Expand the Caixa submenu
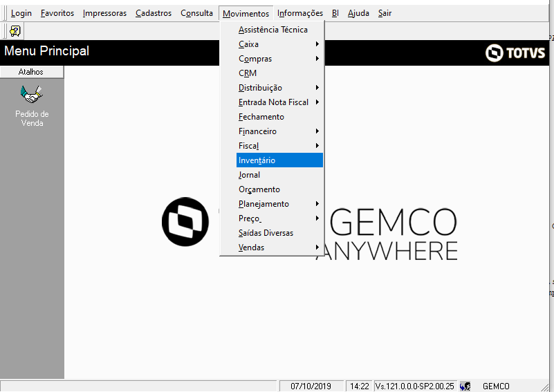Viewport: 554px width, 392px height. tap(279, 44)
